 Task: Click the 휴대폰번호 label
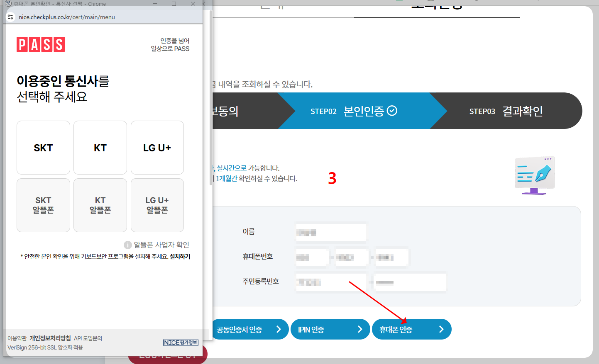click(258, 256)
